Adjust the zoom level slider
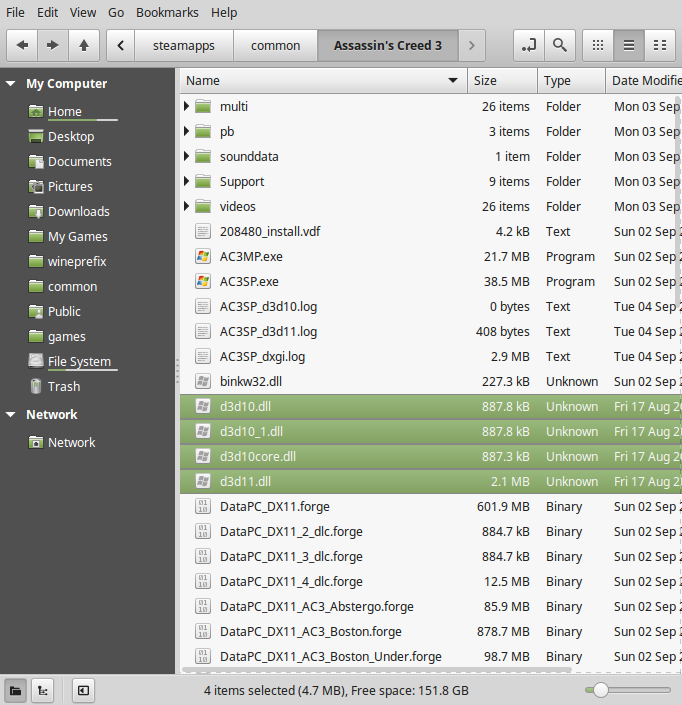 click(628, 690)
